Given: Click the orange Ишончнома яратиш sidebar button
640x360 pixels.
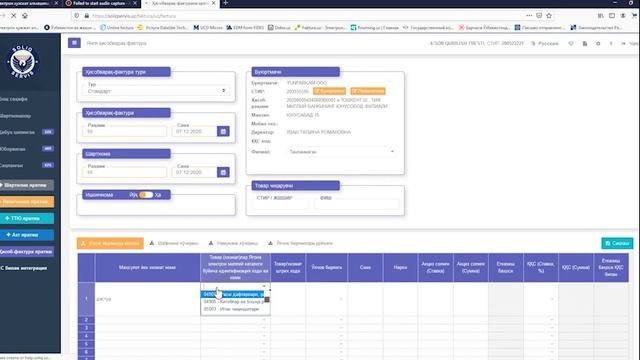Looking at the screenshot, I should coord(27,202).
